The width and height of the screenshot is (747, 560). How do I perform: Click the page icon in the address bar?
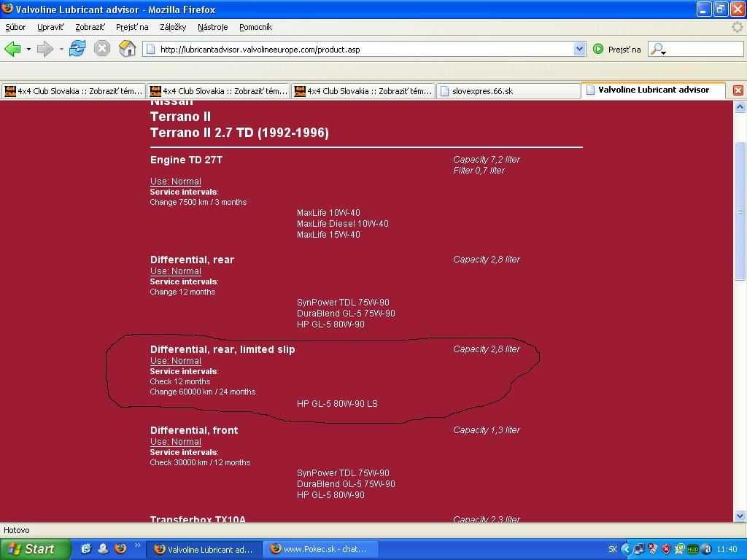(x=150, y=49)
